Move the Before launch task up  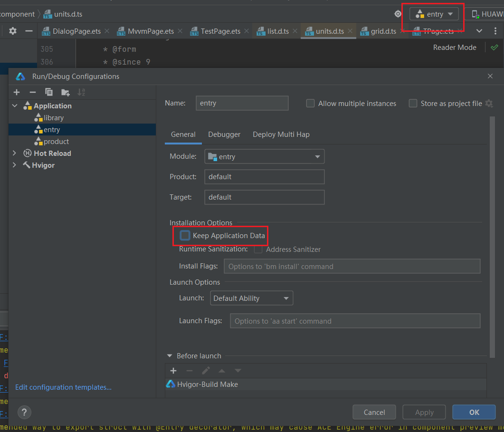(222, 371)
